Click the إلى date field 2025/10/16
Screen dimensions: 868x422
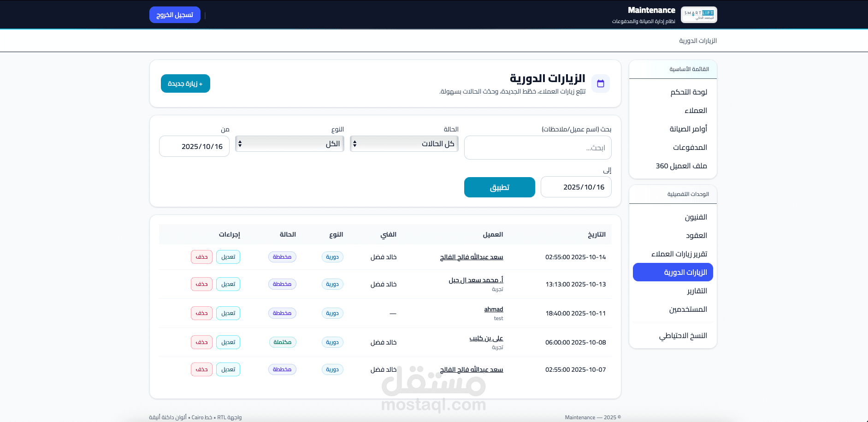pos(576,187)
